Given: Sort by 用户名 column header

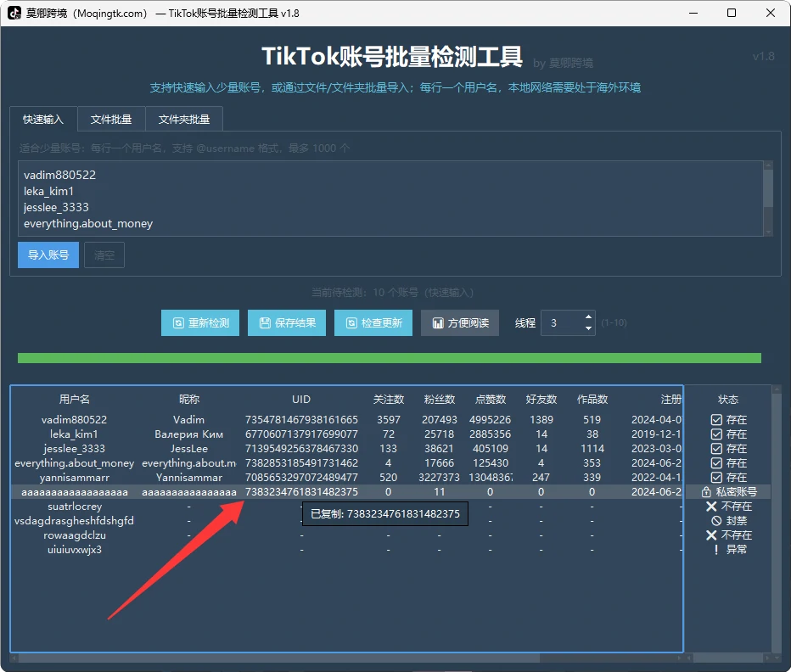Looking at the screenshot, I should [x=75, y=400].
